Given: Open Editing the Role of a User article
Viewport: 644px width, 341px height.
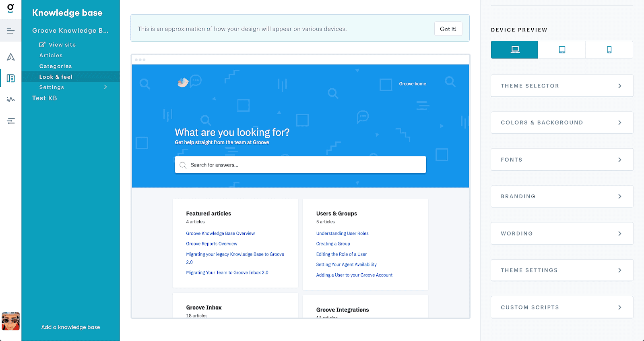Looking at the screenshot, I should tap(341, 254).
